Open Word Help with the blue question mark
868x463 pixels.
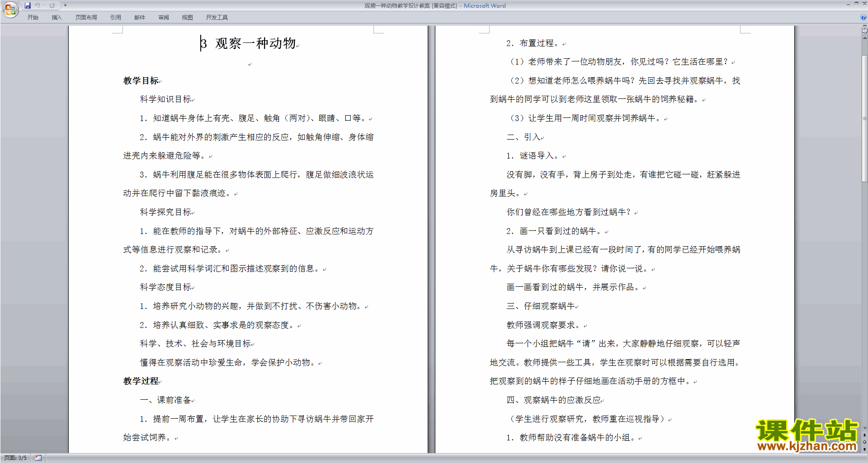863,18
